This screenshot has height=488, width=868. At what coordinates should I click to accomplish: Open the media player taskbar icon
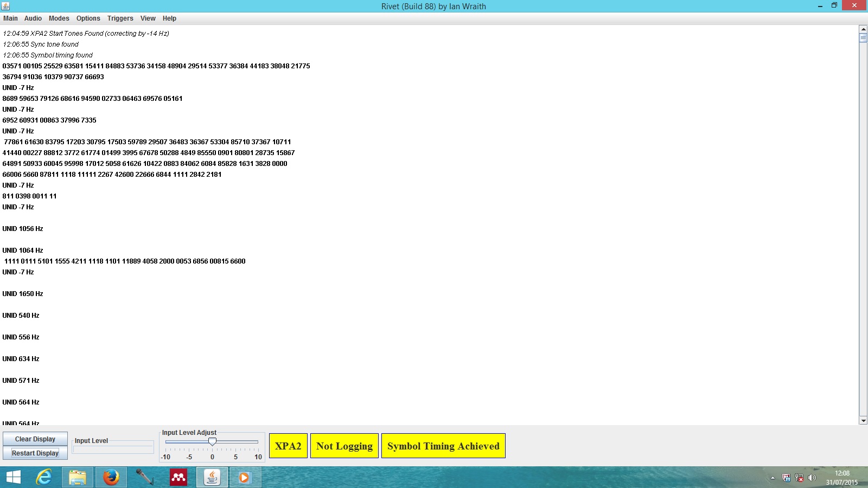coord(245,477)
